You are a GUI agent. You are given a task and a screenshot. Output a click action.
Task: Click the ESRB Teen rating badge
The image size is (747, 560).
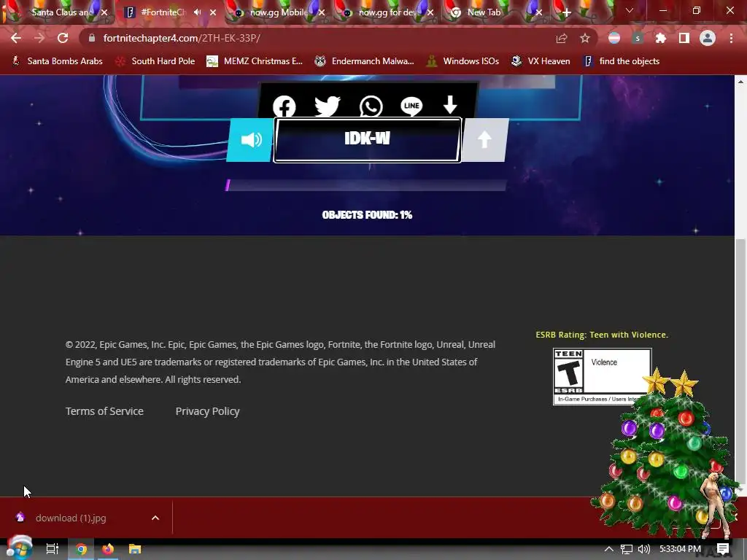(x=602, y=376)
